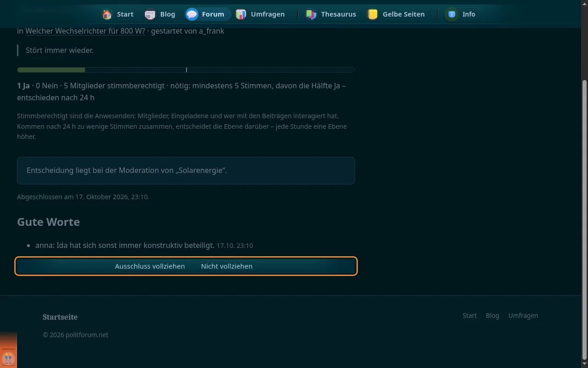The image size is (588, 368).
Task: Click the Nicht vollziehen button
Action: 226,266
